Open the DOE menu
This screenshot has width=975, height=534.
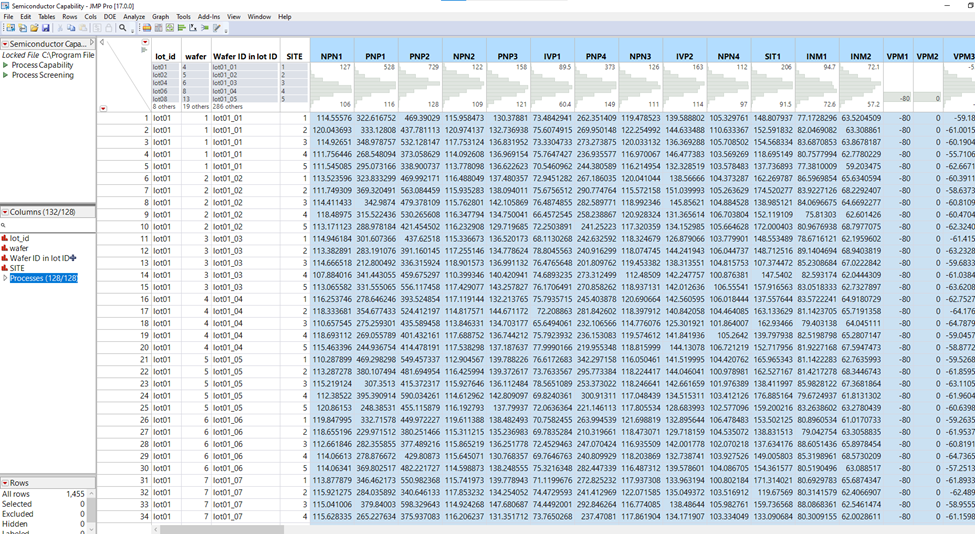click(x=109, y=17)
